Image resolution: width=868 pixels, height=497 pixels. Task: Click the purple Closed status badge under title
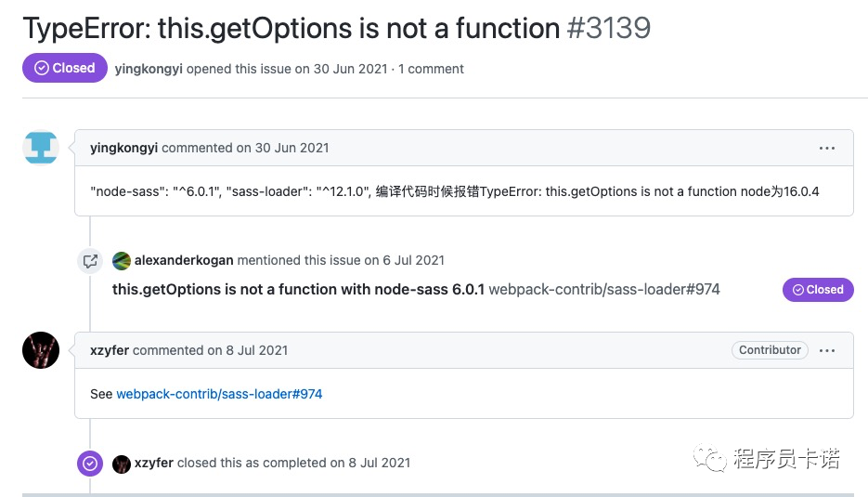(65, 68)
